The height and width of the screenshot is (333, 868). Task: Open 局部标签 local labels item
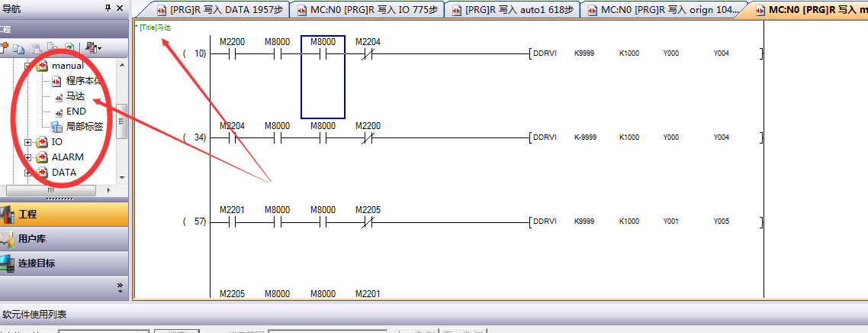[84, 127]
